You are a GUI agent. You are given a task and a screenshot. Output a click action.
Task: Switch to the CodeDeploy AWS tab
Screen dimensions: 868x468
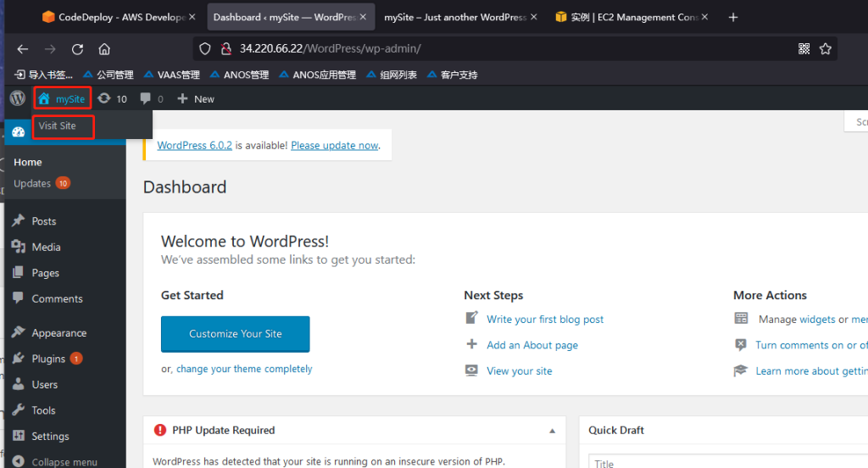[119, 17]
